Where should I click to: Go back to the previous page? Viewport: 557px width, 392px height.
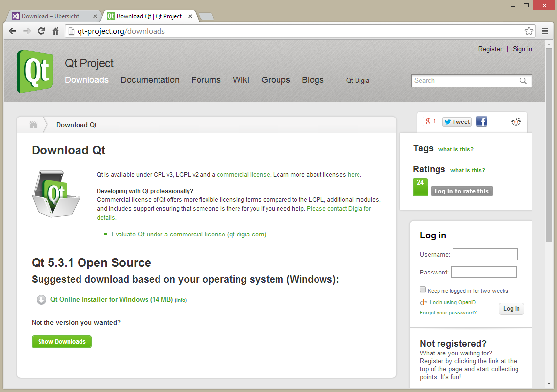pyautogui.click(x=13, y=31)
